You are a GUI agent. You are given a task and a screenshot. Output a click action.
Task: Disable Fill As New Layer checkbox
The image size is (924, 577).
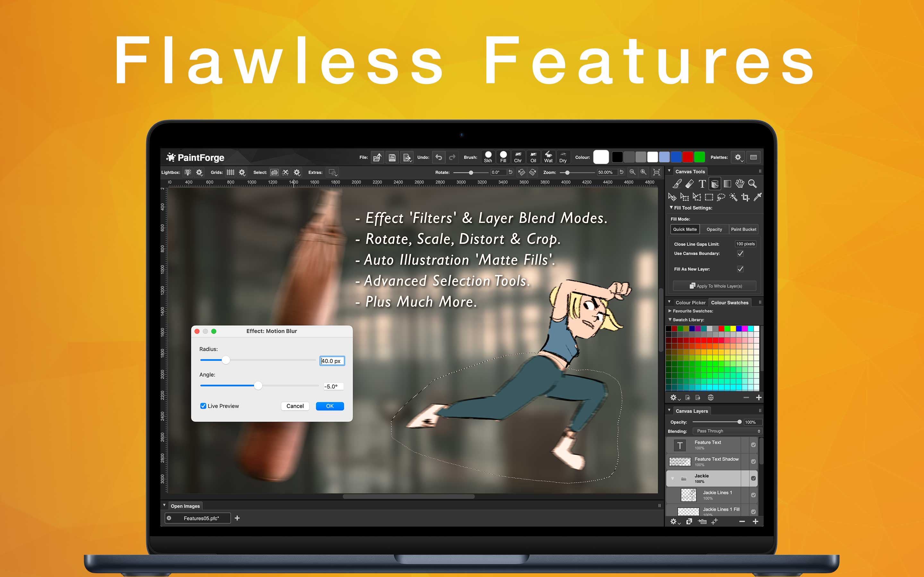740,269
